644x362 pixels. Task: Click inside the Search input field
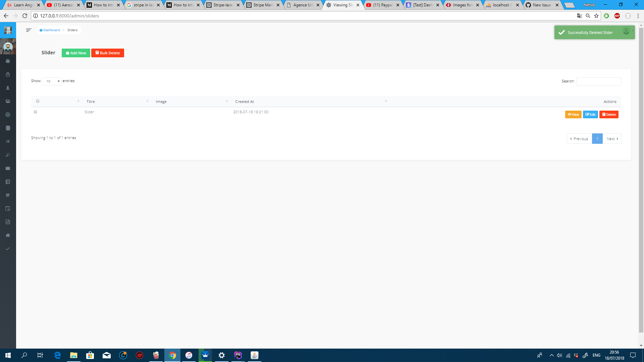[598, 81]
